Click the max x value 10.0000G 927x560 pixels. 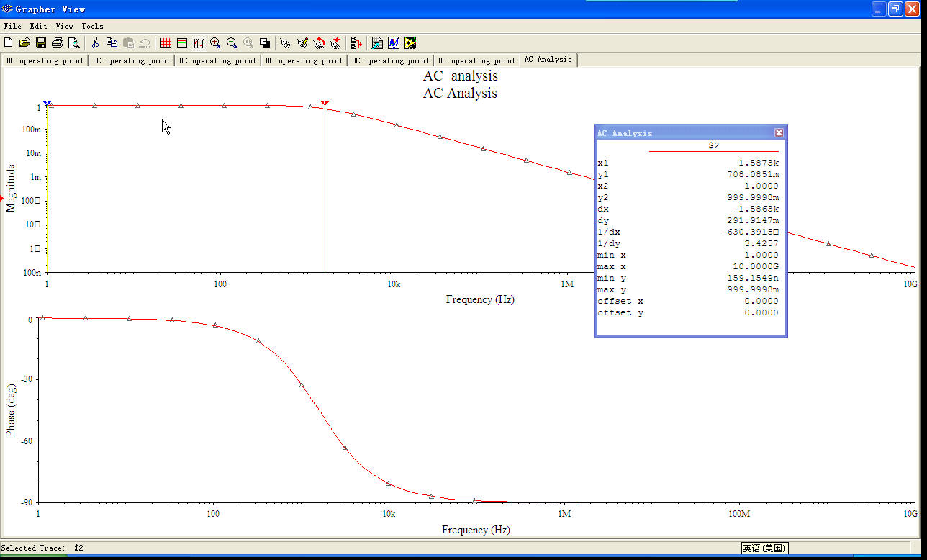click(x=755, y=267)
